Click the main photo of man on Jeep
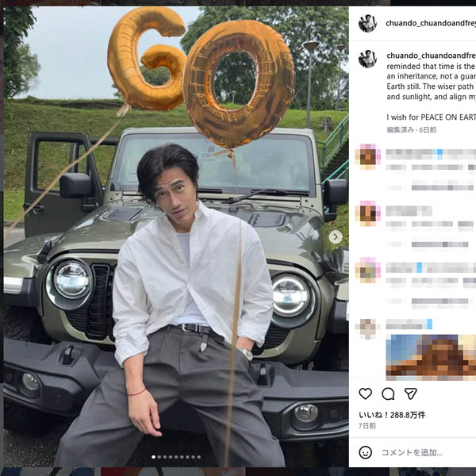476x476 pixels. [x=176, y=236]
